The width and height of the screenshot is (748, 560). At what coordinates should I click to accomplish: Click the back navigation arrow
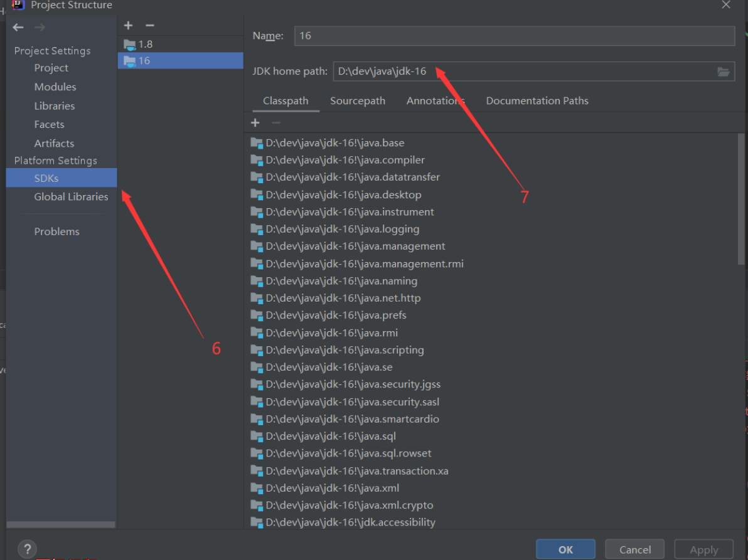coord(18,28)
